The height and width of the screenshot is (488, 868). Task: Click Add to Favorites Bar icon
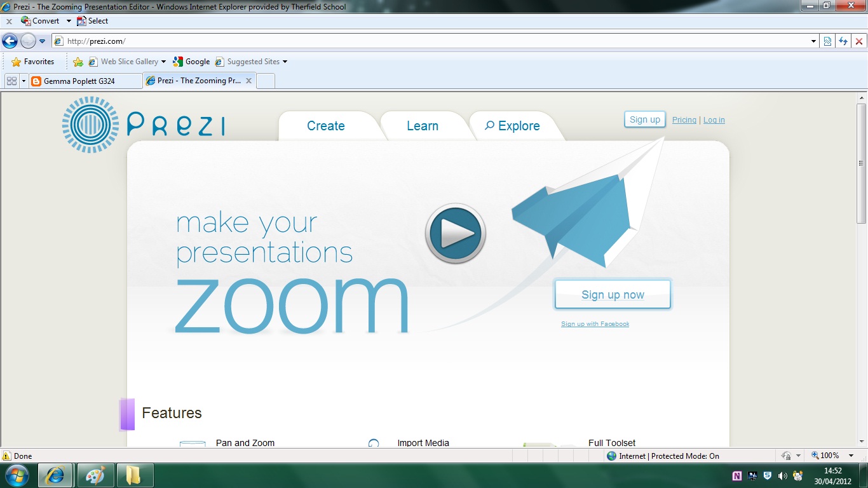point(78,62)
